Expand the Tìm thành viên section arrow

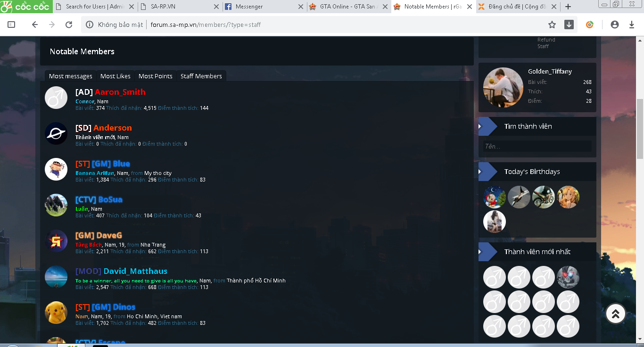pos(480,126)
